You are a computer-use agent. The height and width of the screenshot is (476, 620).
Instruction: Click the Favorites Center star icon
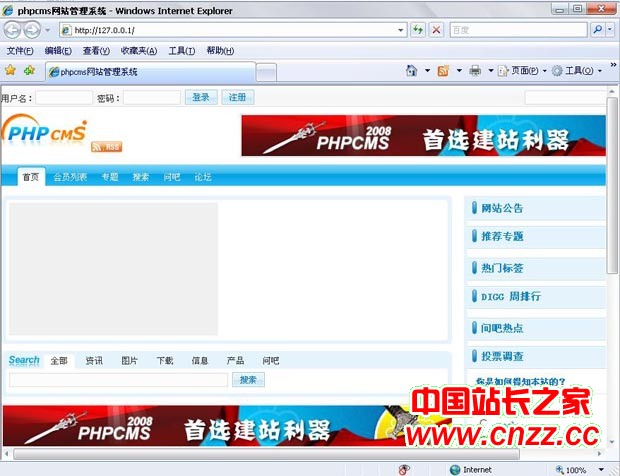(x=11, y=71)
